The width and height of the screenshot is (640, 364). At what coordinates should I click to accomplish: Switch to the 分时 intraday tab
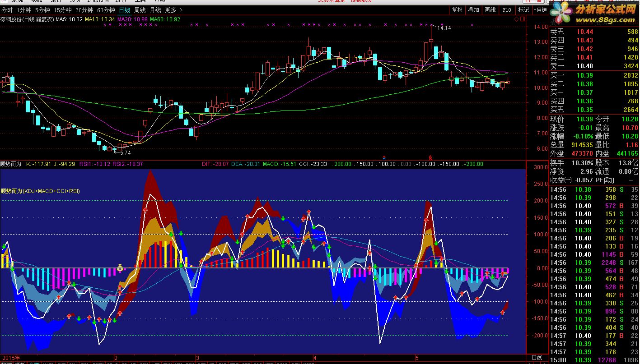click(7, 10)
